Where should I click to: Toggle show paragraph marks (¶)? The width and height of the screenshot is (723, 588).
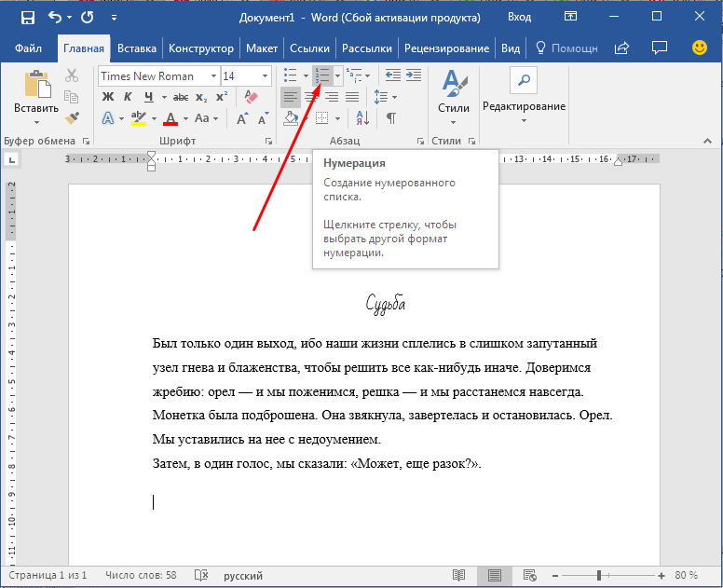point(391,118)
